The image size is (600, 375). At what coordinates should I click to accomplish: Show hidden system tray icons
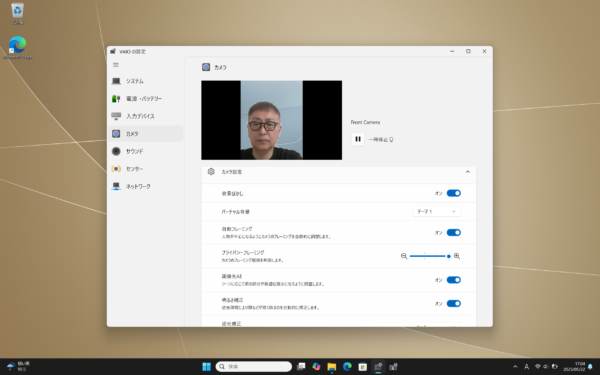(x=515, y=367)
